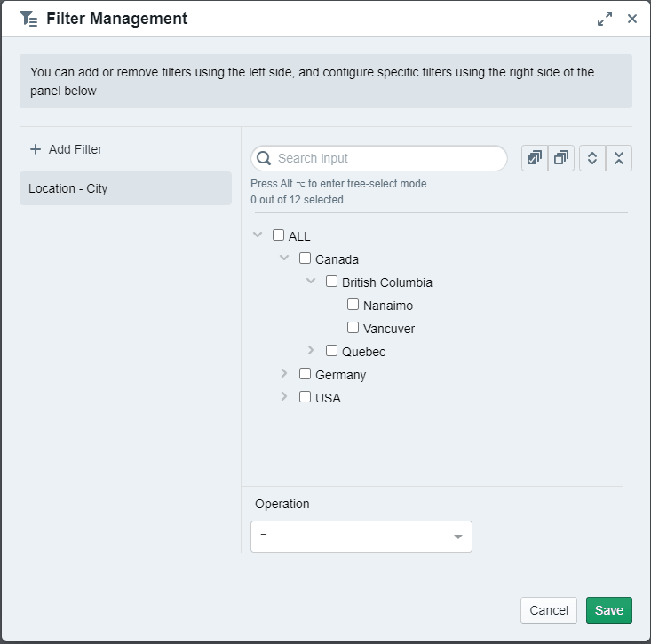Check the ALL checkbox

point(279,235)
